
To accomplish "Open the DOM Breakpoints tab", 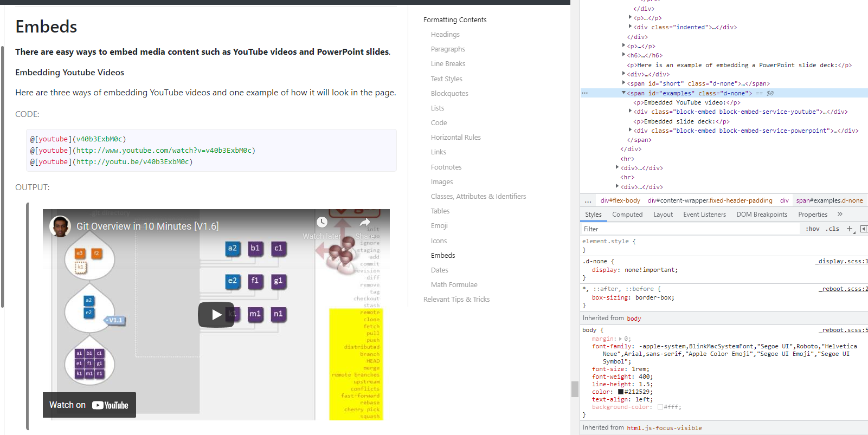I will pyautogui.click(x=762, y=215).
